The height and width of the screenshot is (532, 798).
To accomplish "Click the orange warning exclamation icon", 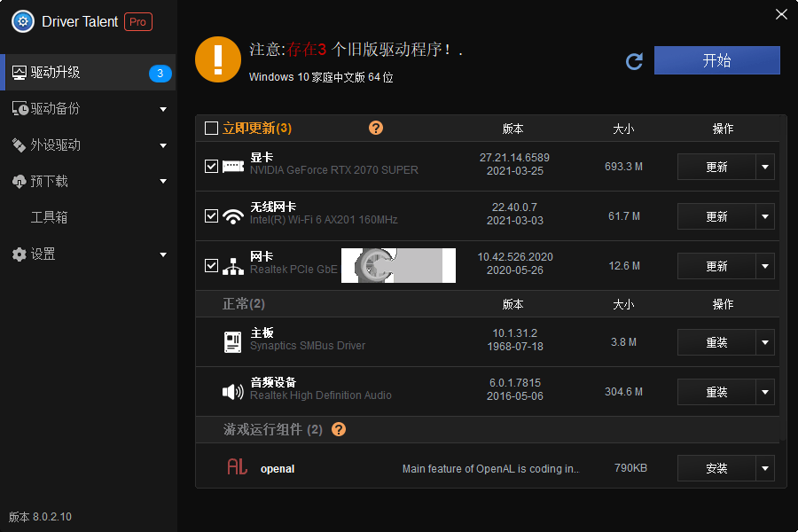I will pyautogui.click(x=217, y=59).
